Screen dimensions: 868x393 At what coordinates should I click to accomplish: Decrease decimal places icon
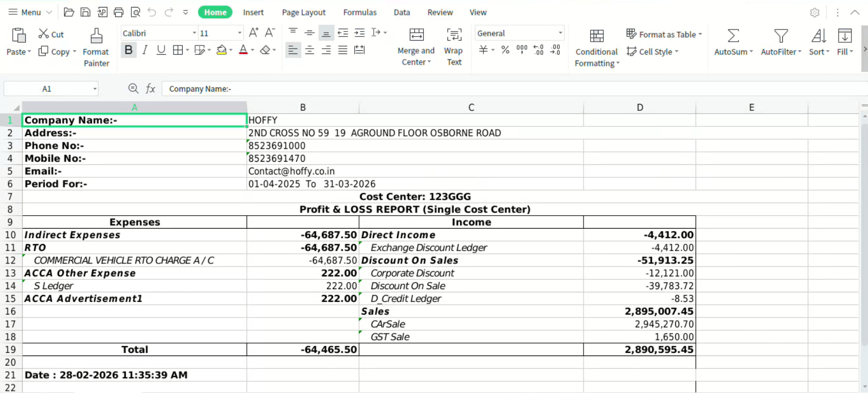point(556,50)
